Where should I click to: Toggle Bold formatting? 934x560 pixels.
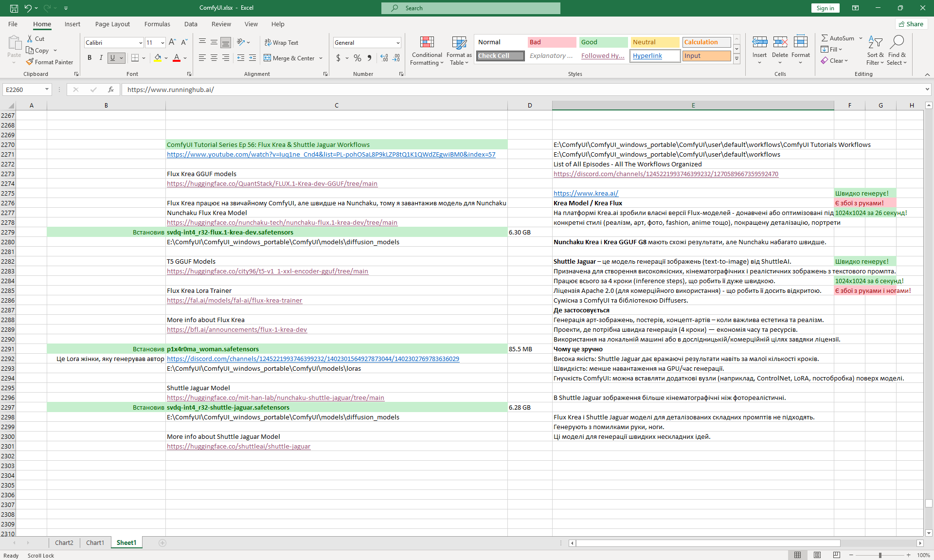(90, 58)
